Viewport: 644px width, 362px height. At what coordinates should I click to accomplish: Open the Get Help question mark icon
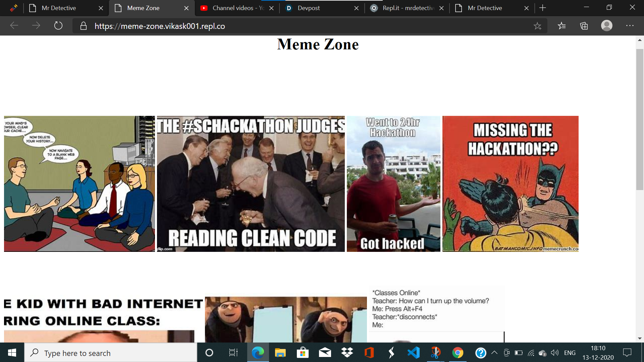(481, 353)
